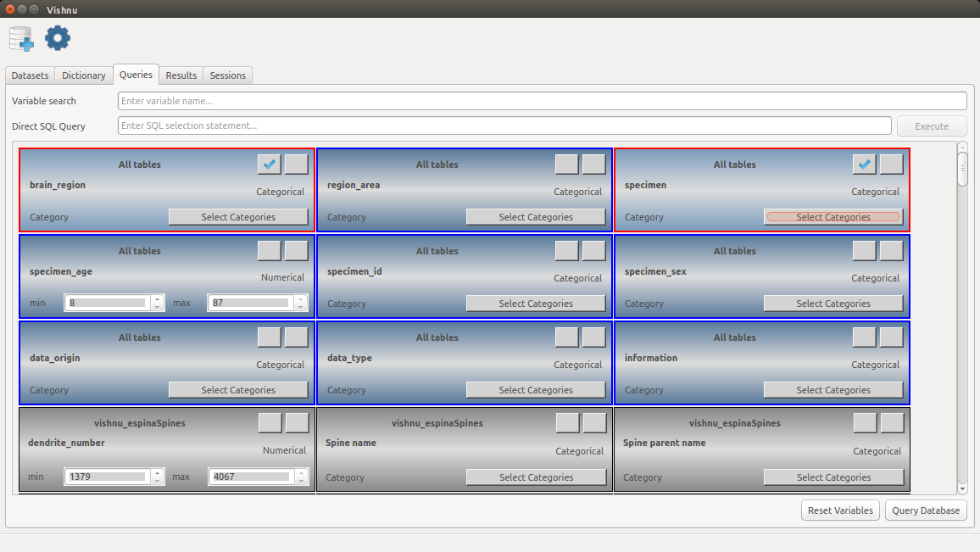Check the left box on Spine name card
The height and width of the screenshot is (552, 980).
click(x=567, y=423)
